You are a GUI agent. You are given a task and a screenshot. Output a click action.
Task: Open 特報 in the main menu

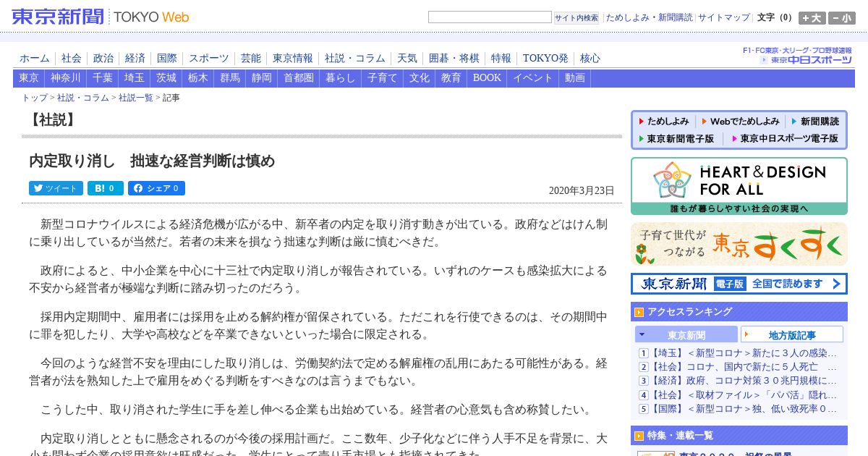tap(501, 59)
